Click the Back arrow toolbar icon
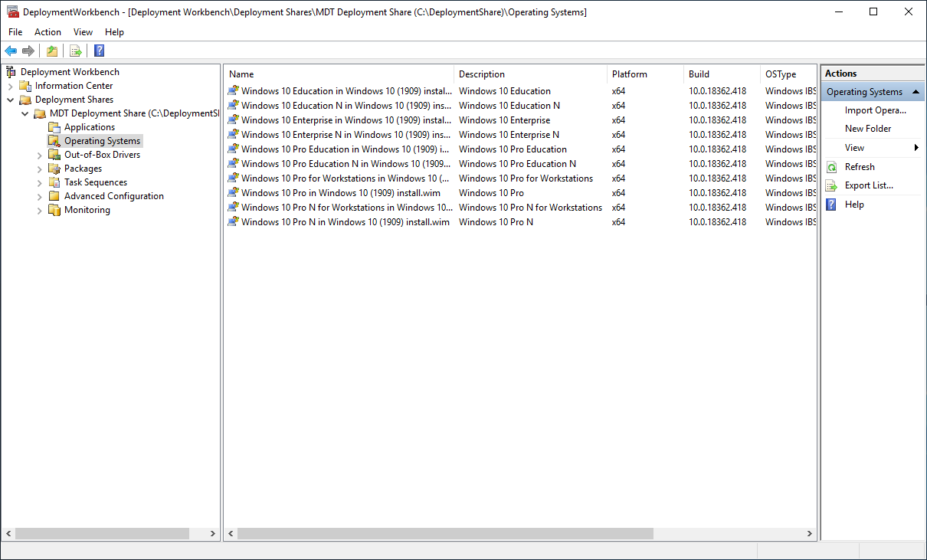Viewport: 927px width, 560px height. 11,51
